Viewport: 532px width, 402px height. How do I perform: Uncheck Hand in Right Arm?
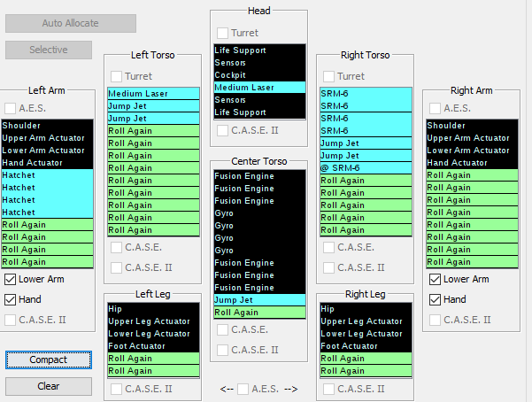coord(435,300)
